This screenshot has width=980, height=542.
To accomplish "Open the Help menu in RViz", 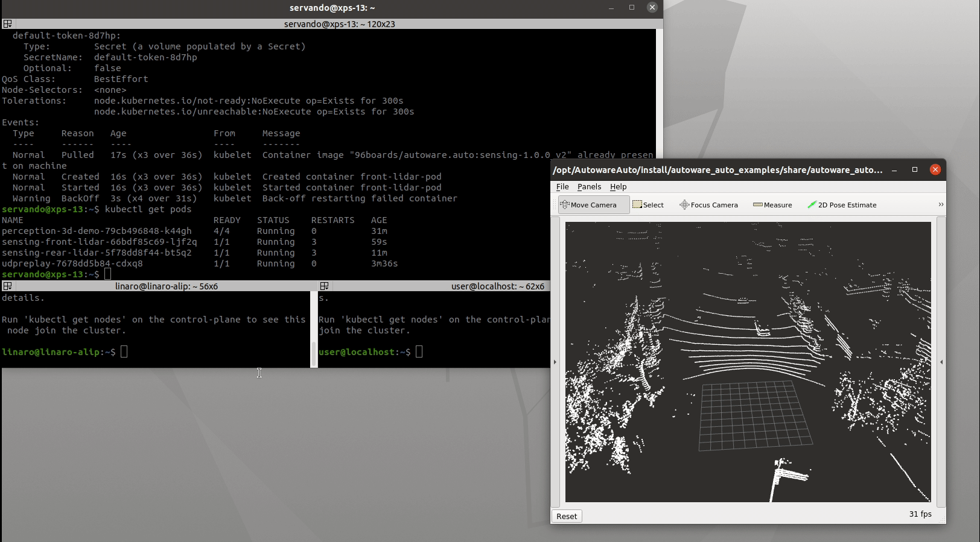I will click(618, 187).
